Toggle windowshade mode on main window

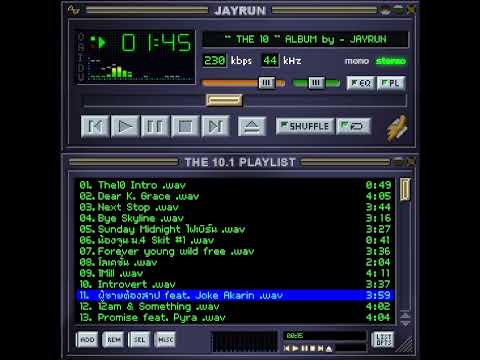[x=398, y=10]
